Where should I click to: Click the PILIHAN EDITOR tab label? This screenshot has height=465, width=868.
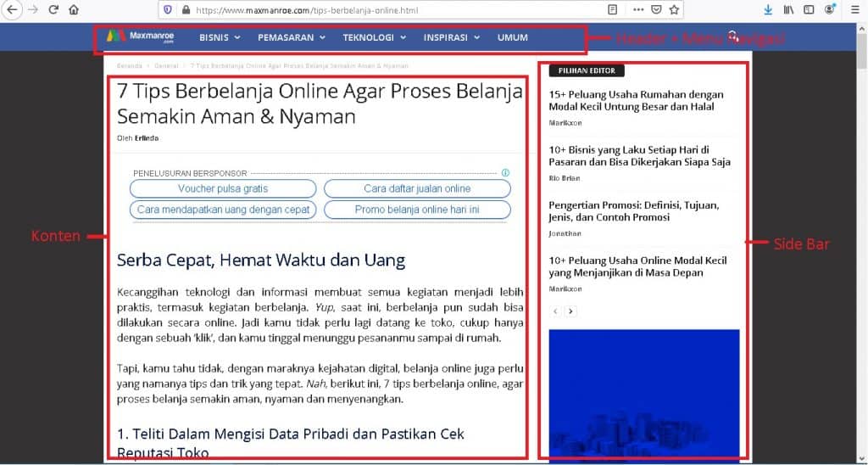coord(587,71)
